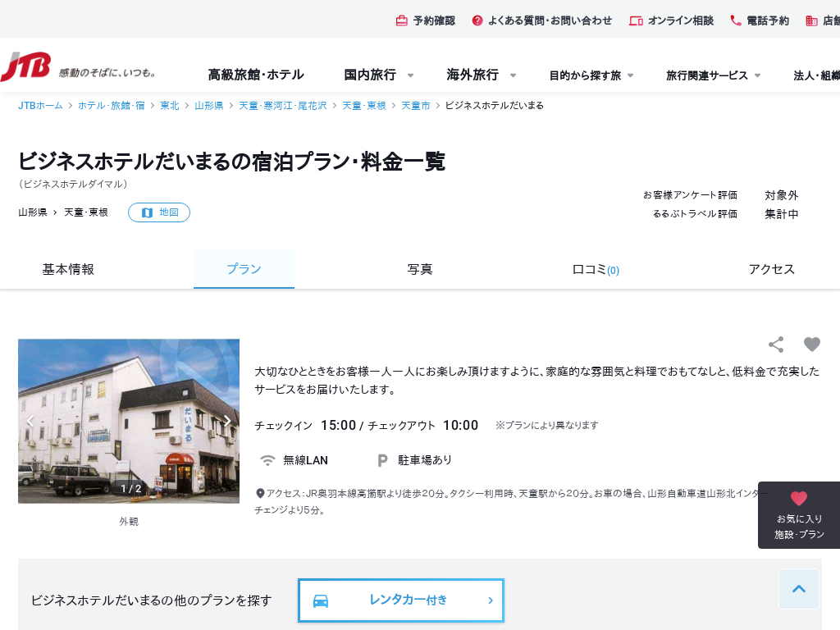The height and width of the screenshot is (630, 840).
Task: Click the access location pin icon
Action: click(260, 493)
